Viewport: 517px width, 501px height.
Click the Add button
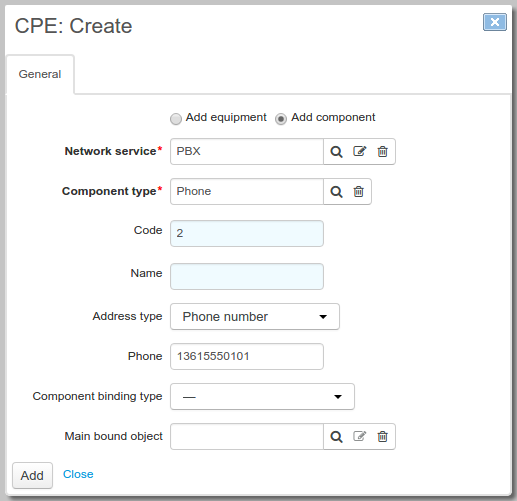(32, 475)
